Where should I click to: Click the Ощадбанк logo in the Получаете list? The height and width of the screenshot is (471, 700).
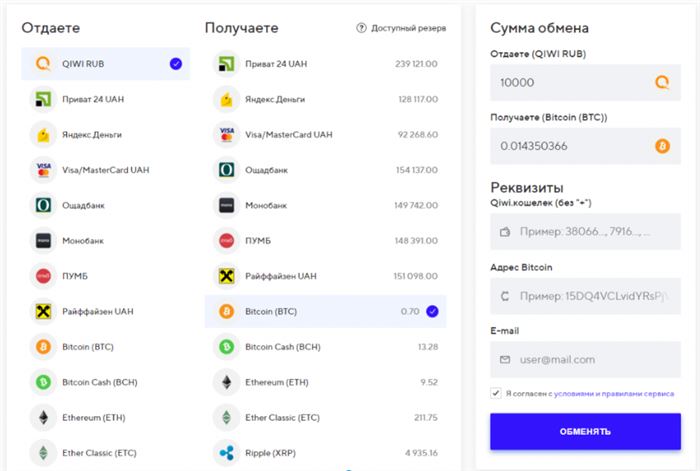pos(226,170)
